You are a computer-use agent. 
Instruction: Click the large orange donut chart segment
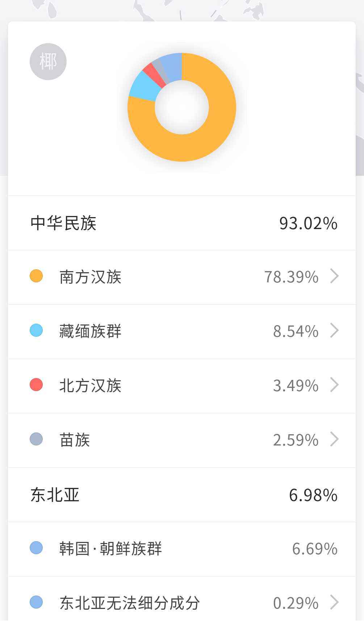203,145
